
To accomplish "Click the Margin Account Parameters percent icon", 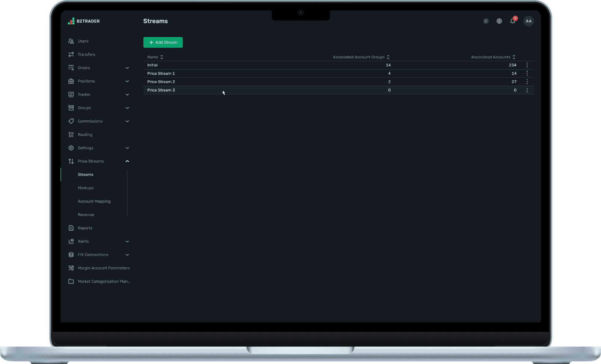I will (x=71, y=268).
